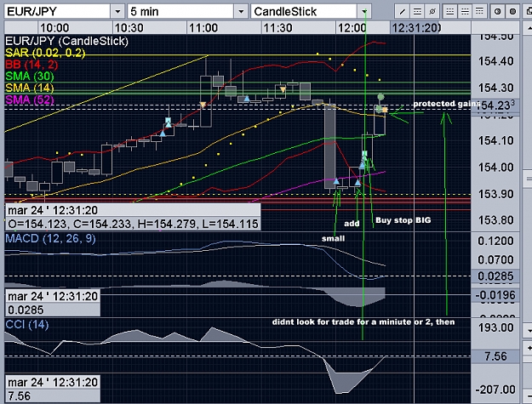Click the MACD panel date box mar 24 ' 12:31:20
532x404 pixels.
tap(53, 297)
